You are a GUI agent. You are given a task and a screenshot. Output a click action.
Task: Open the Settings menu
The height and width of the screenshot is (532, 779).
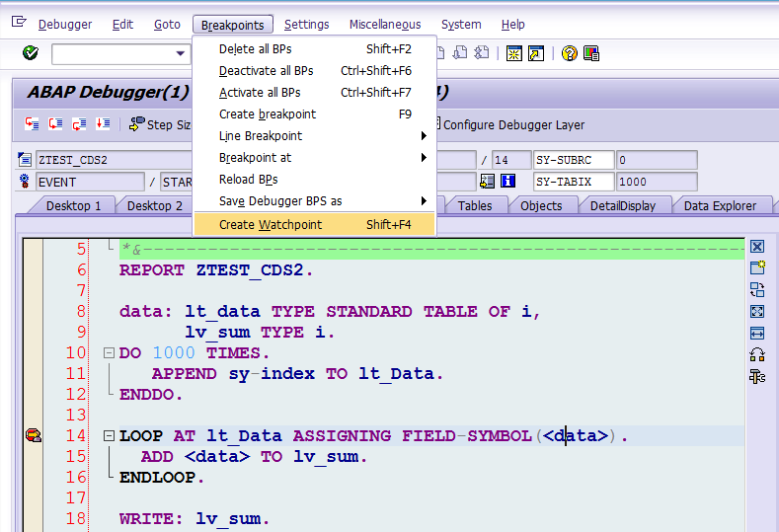tap(306, 25)
